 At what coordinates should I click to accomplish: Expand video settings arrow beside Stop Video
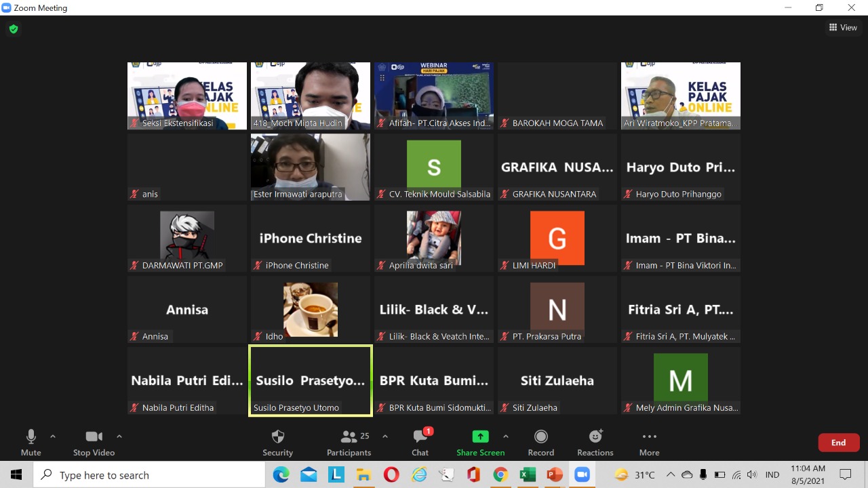(x=119, y=436)
